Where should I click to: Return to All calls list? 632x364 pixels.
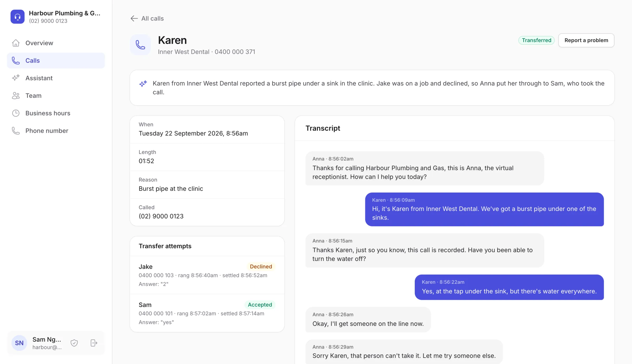[x=147, y=18]
